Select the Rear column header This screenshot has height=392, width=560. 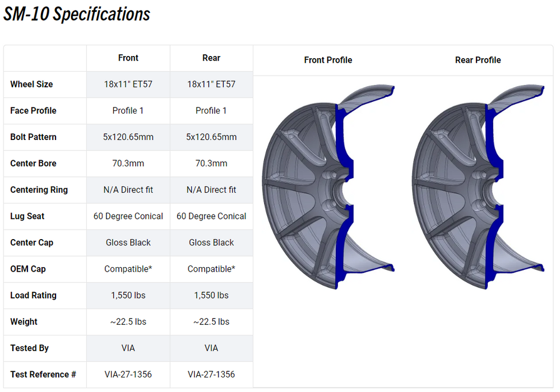211,58
